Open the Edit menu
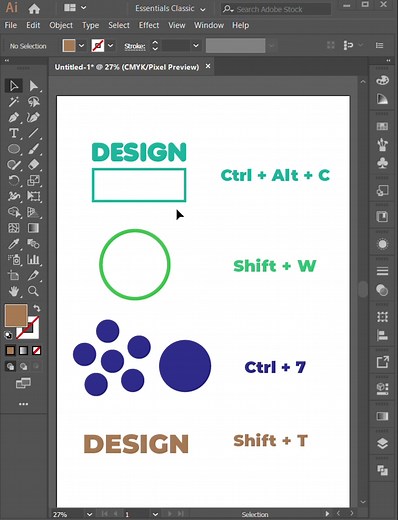This screenshot has height=520, width=398. (x=33, y=25)
